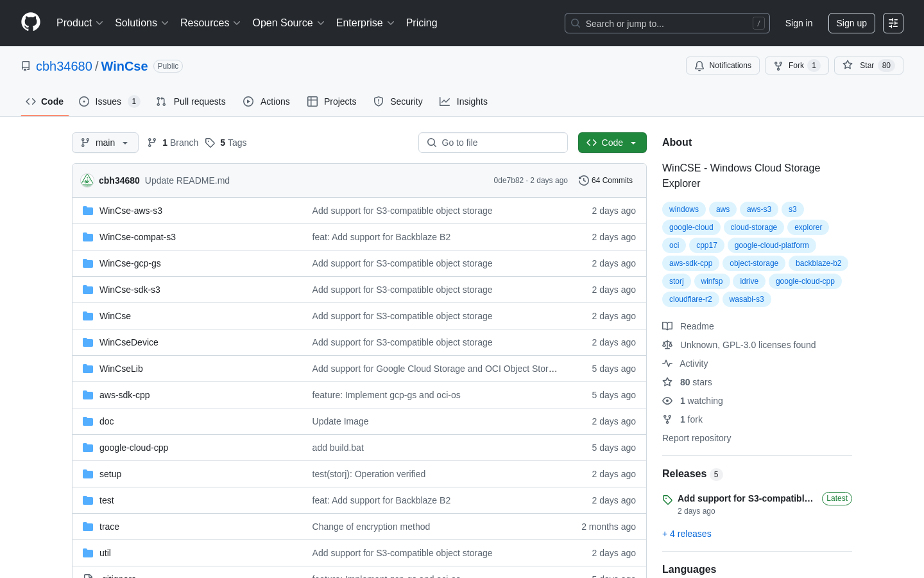Image resolution: width=924 pixels, height=578 pixels.
Task: Click commit hash 0de7b82
Action: 508,180
